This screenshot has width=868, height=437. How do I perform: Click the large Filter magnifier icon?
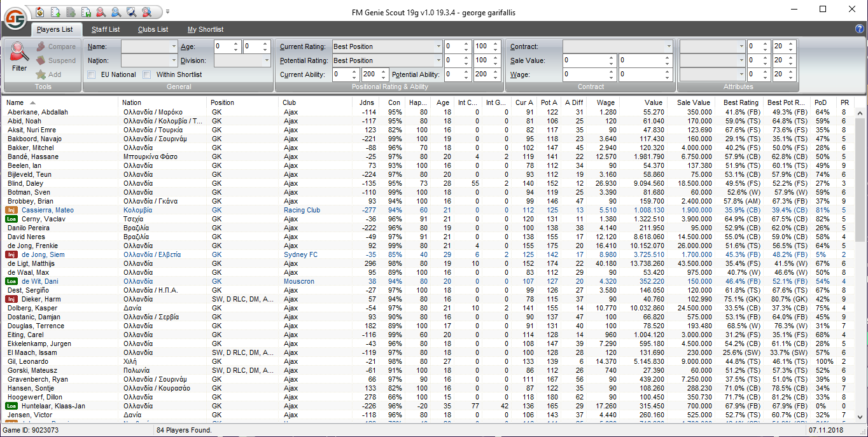click(x=20, y=55)
